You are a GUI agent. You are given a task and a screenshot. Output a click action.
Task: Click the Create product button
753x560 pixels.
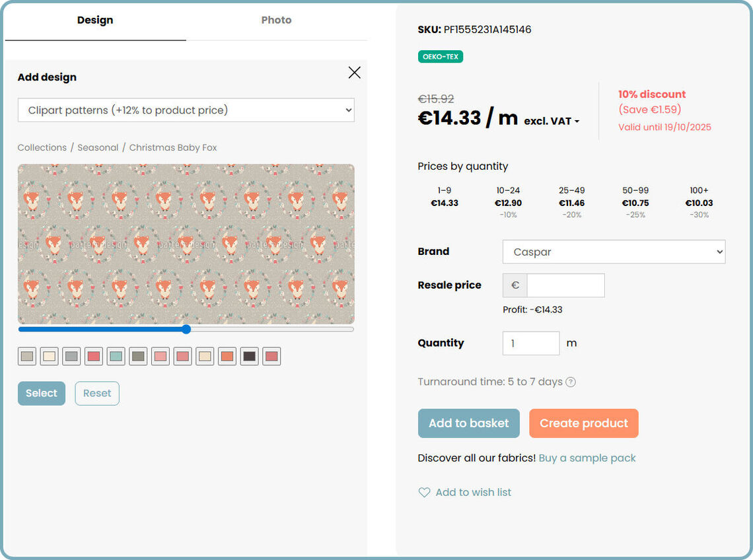pos(583,423)
